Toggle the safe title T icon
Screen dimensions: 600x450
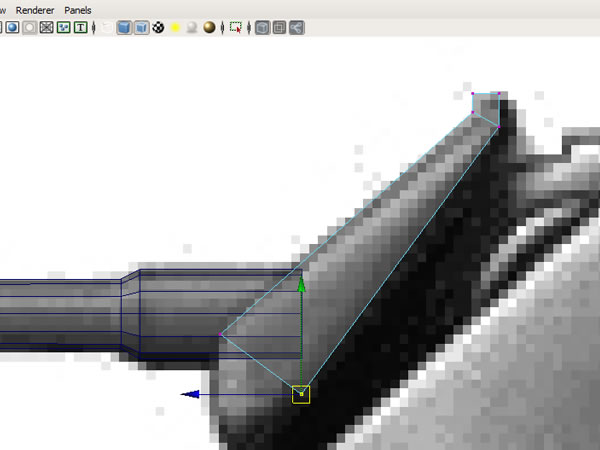coord(80,28)
